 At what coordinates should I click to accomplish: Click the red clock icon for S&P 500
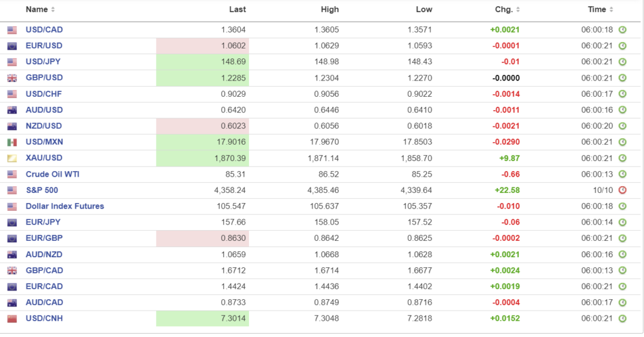(x=623, y=191)
